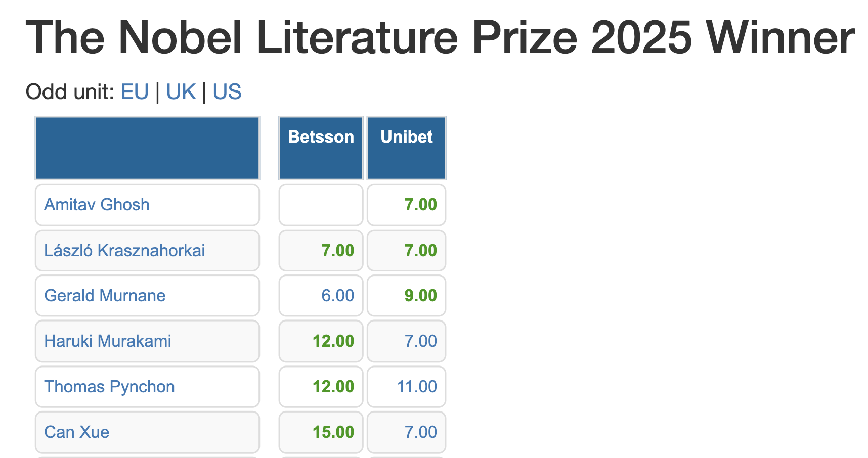Click Unibet 7.00 odds for Amitav Ghosh
The width and height of the screenshot is (868, 458).
(x=420, y=205)
